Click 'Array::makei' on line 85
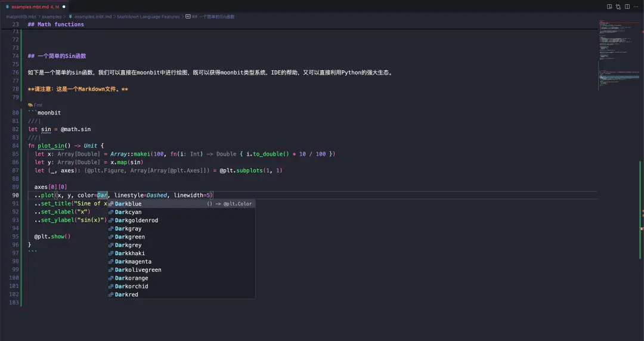Image resolution: width=644 pixels, height=341 pixels. [x=130, y=154]
